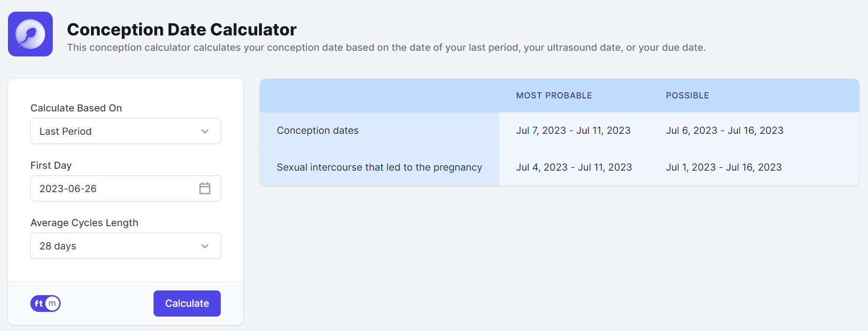Viewport: 868px width, 331px height.
Task: Select the MOST PROBABLE column header
Action: [554, 96]
